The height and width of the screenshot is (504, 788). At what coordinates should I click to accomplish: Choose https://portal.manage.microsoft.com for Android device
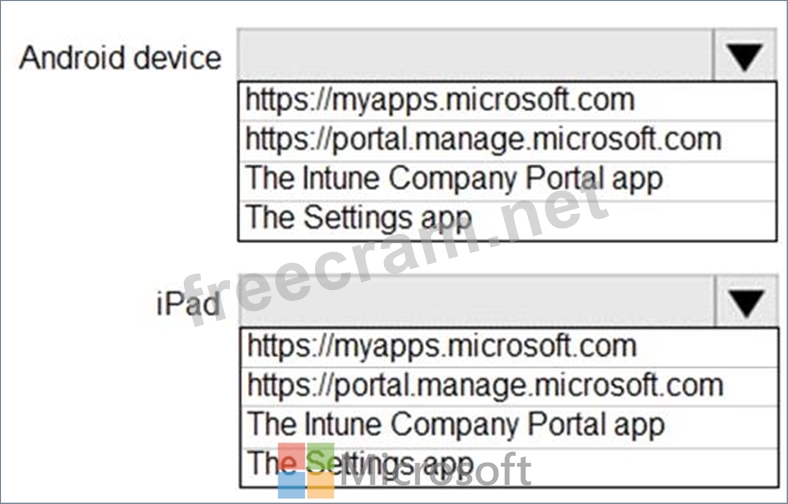pyautogui.click(x=507, y=141)
